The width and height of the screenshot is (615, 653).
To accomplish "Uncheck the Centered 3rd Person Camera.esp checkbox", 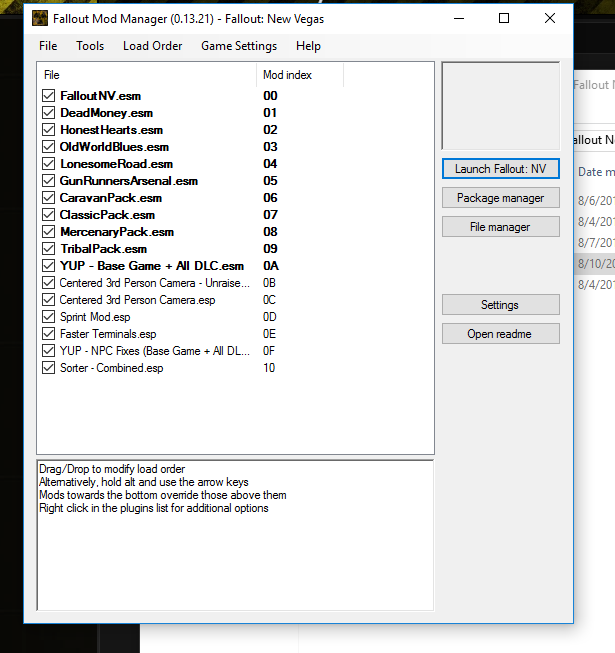I will click(x=48, y=300).
